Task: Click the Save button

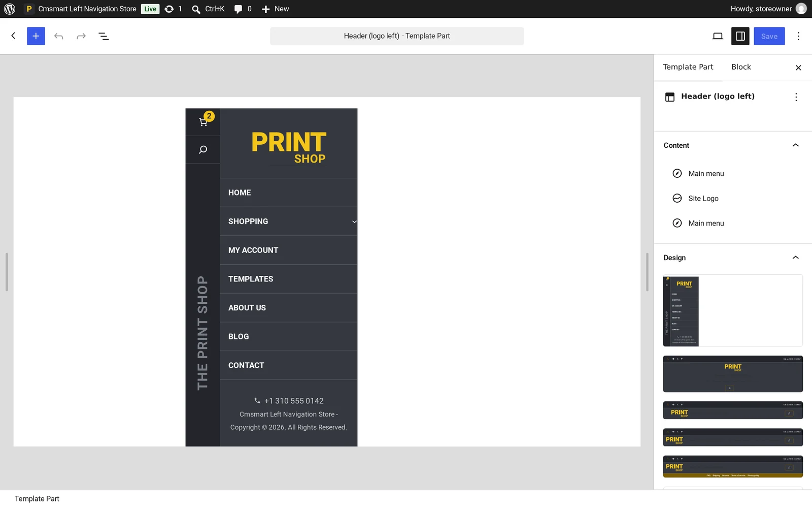Action: (x=769, y=36)
